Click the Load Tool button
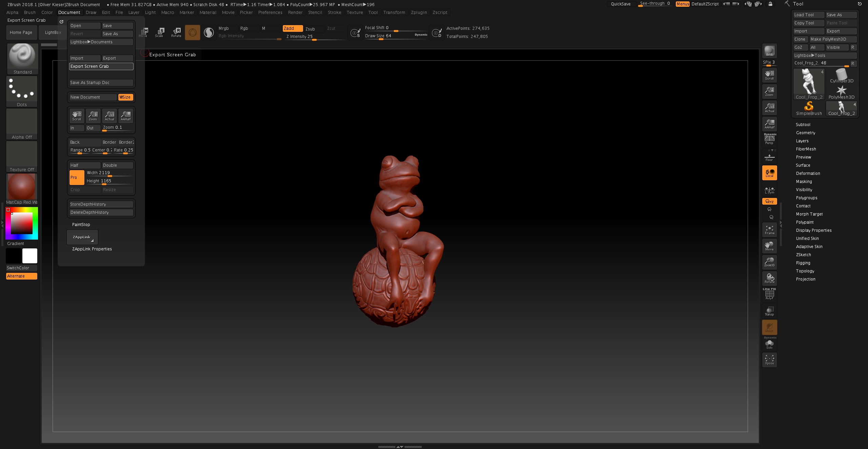Viewport: 868px width, 449px height. [809, 15]
